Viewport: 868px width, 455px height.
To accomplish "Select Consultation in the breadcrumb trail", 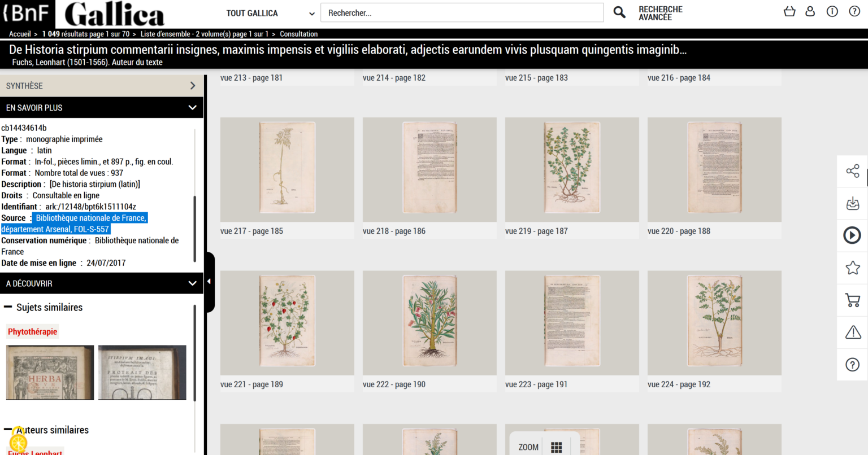I will pyautogui.click(x=299, y=34).
